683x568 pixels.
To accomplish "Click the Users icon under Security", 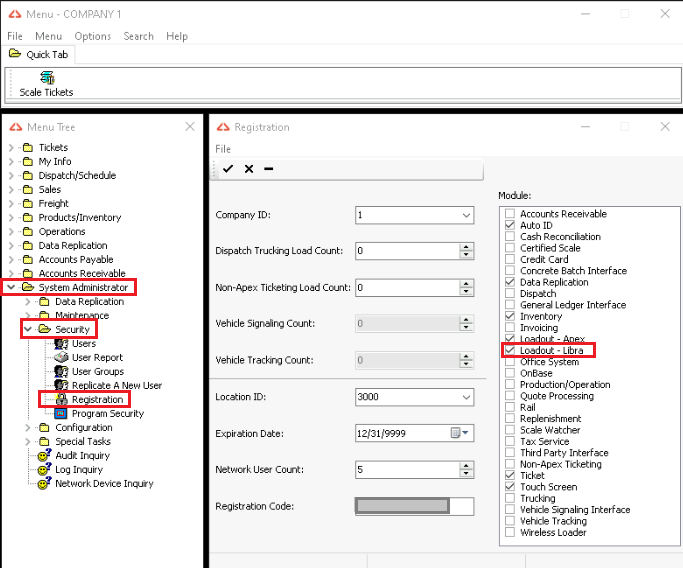I will pos(61,344).
